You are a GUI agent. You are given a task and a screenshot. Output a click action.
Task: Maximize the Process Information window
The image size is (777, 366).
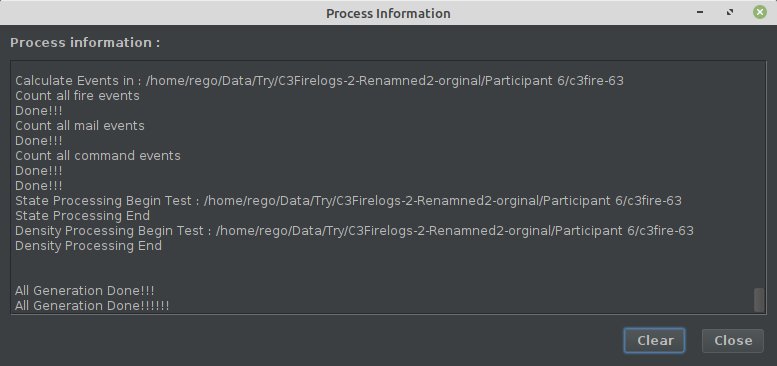pos(729,12)
